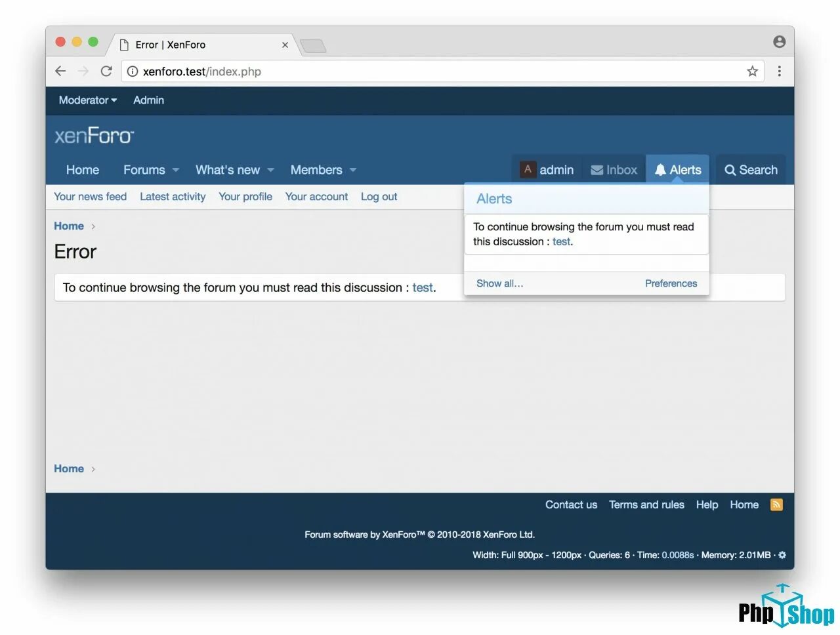Open a new browser tab
840x635 pixels.
pos(313,45)
